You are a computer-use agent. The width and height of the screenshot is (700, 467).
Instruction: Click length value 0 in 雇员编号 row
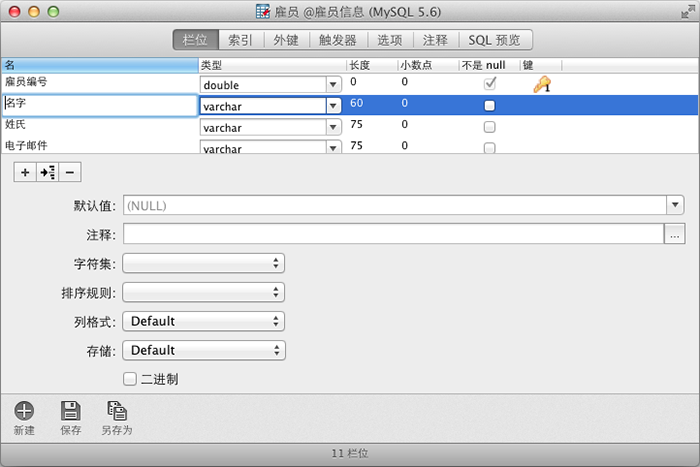click(353, 82)
